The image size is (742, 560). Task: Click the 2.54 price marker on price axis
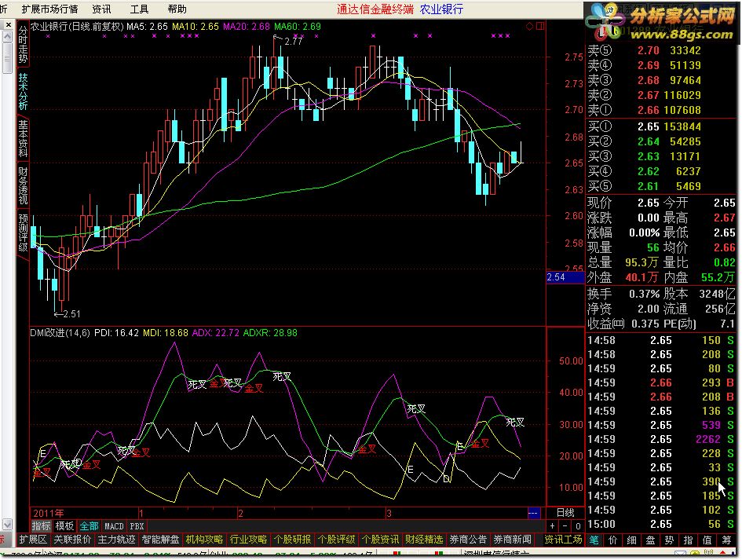tap(565, 277)
